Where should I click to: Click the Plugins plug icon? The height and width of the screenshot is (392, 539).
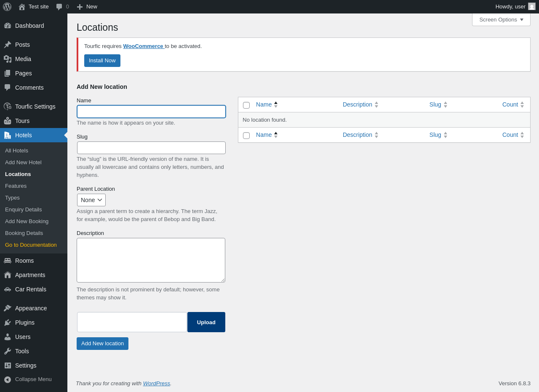click(8, 323)
